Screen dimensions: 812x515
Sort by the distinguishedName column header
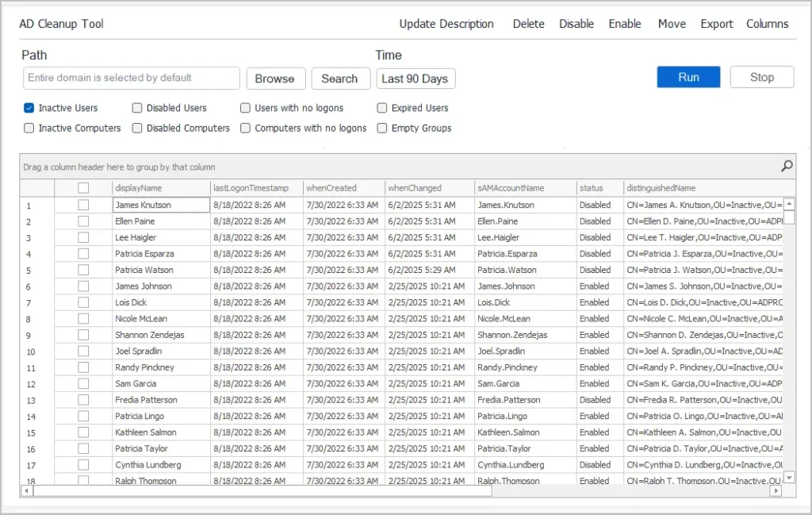coord(703,188)
